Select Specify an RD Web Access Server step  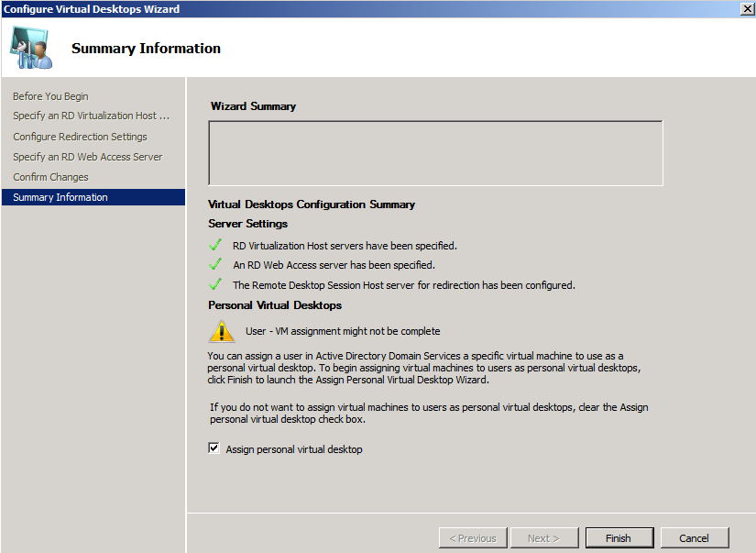pyautogui.click(x=88, y=157)
